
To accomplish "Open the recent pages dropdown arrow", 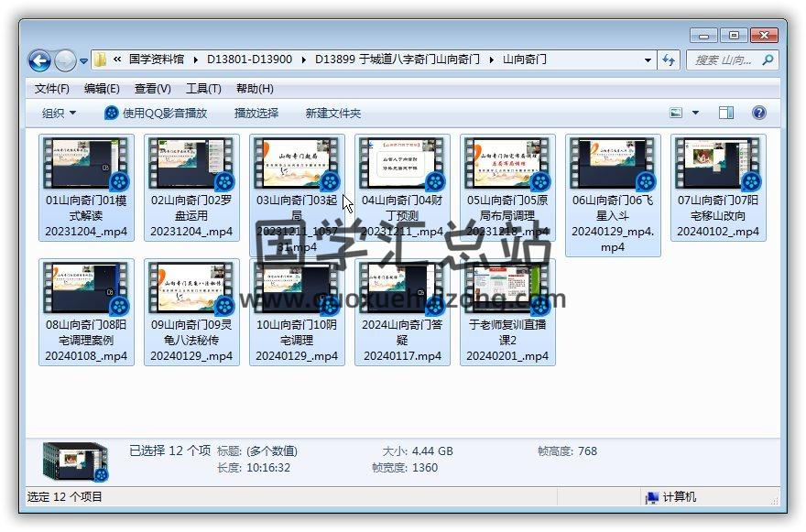I will pos(84,60).
